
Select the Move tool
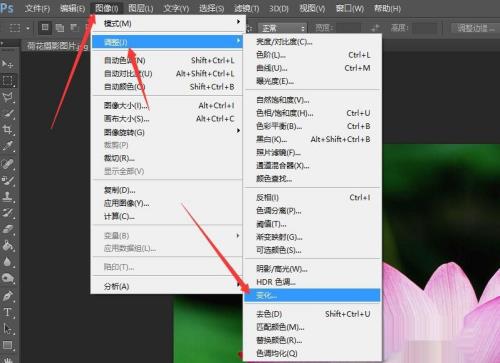coord(7,63)
